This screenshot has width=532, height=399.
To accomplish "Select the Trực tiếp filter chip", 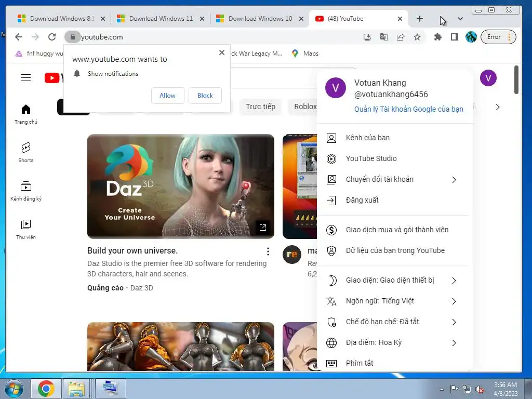I will [261, 107].
